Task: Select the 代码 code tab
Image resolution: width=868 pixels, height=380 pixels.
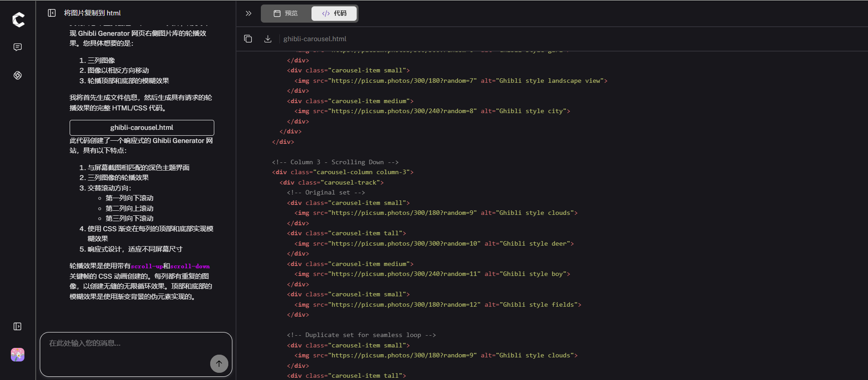Action: (x=334, y=14)
